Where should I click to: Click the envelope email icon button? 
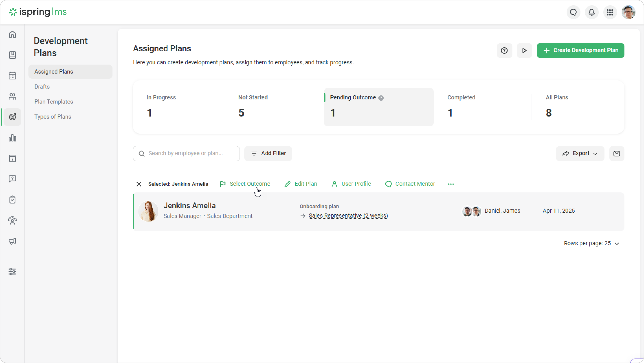617,154
